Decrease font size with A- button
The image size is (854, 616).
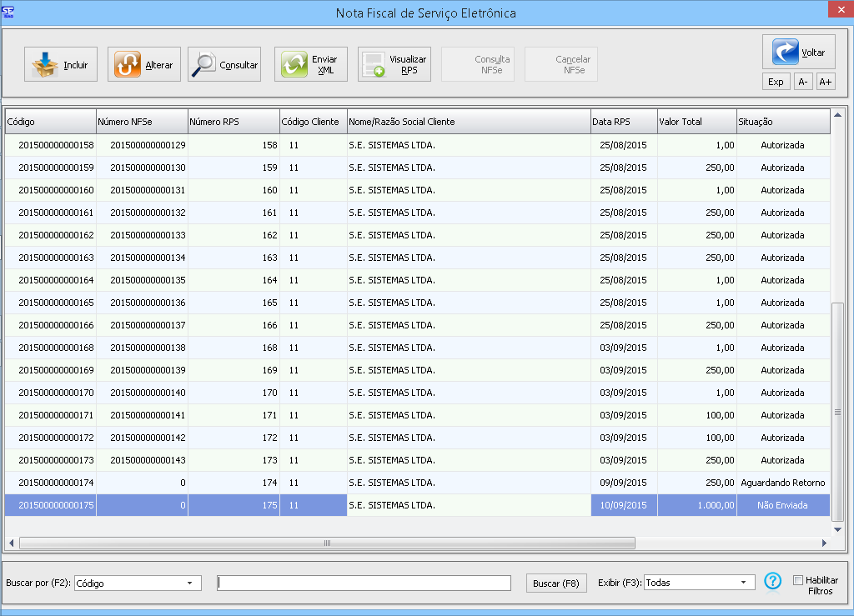click(801, 81)
